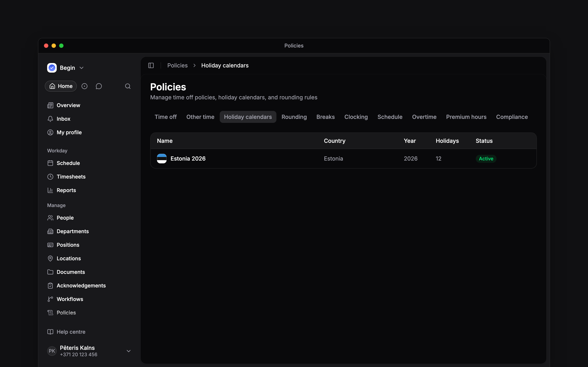Switch to the Rounding tab

pyautogui.click(x=294, y=117)
